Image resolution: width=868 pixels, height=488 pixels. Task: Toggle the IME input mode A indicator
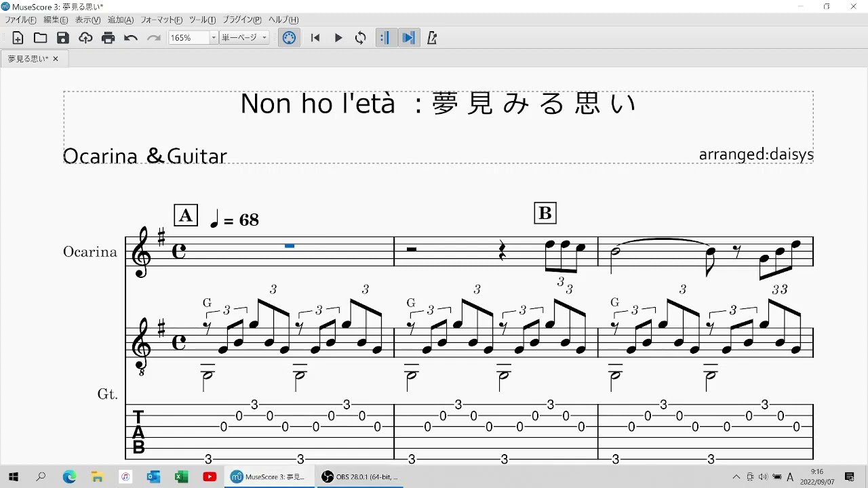pyautogui.click(x=790, y=476)
